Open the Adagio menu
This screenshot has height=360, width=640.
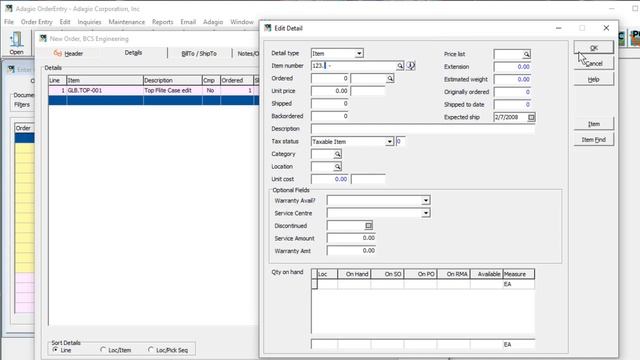click(x=213, y=22)
